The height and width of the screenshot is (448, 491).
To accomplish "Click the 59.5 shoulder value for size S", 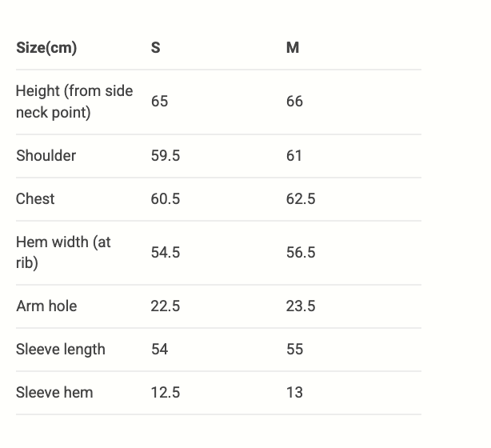I will click(x=165, y=156).
